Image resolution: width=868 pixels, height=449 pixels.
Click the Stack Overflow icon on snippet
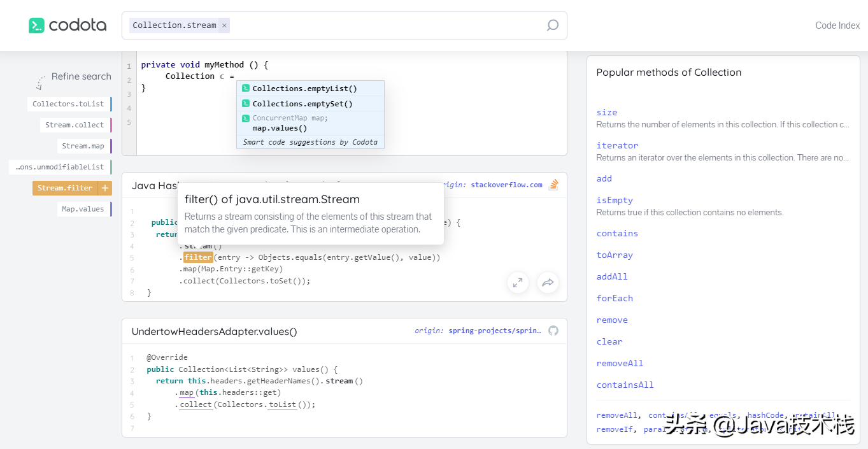click(553, 185)
